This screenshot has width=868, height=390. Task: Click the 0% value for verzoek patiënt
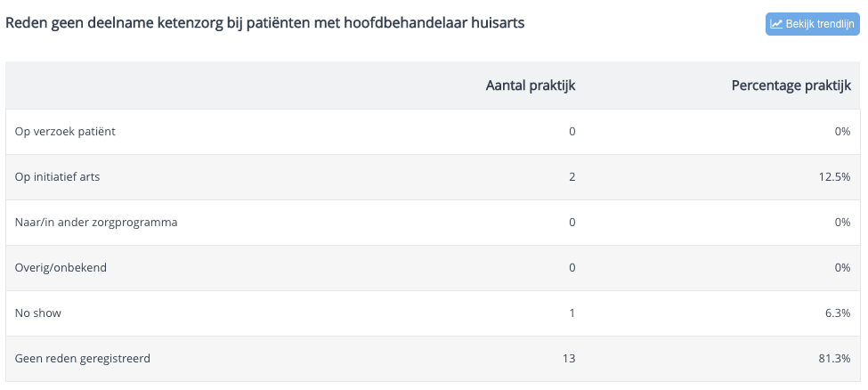click(842, 132)
